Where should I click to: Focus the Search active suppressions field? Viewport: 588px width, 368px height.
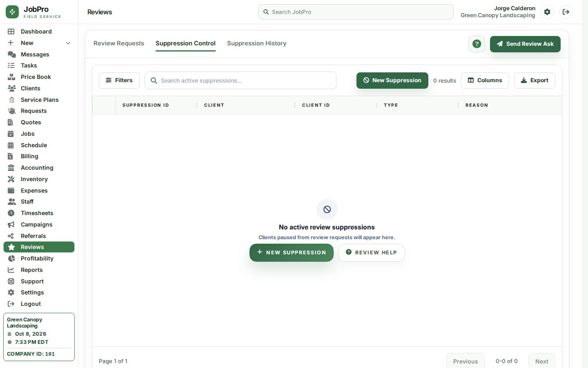tap(240, 81)
